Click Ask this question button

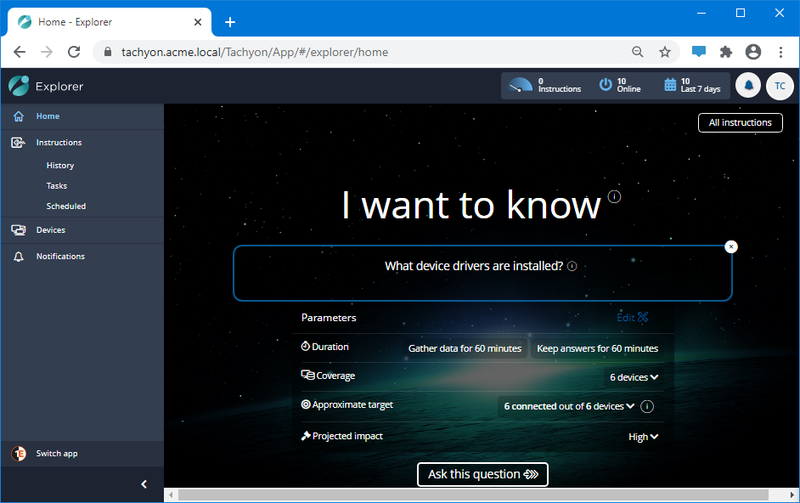click(x=483, y=474)
